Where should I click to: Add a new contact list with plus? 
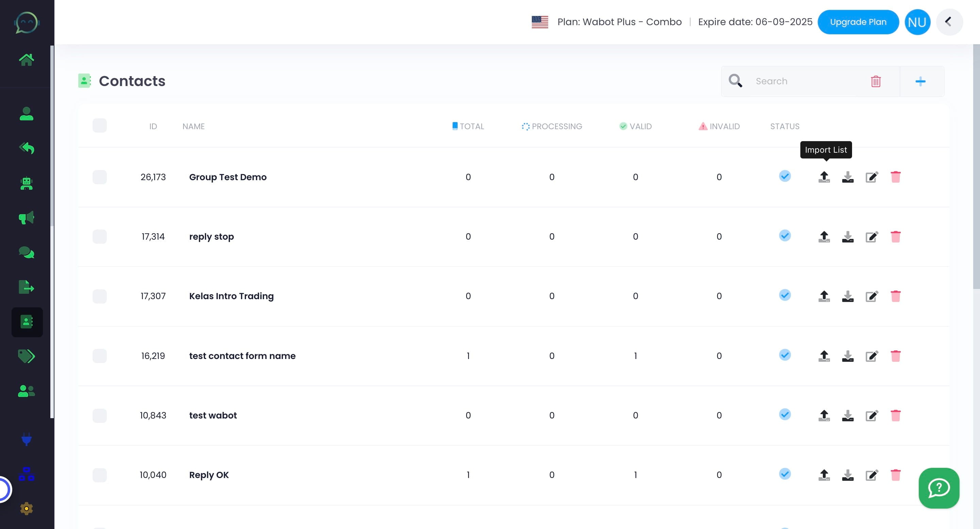pyautogui.click(x=920, y=81)
